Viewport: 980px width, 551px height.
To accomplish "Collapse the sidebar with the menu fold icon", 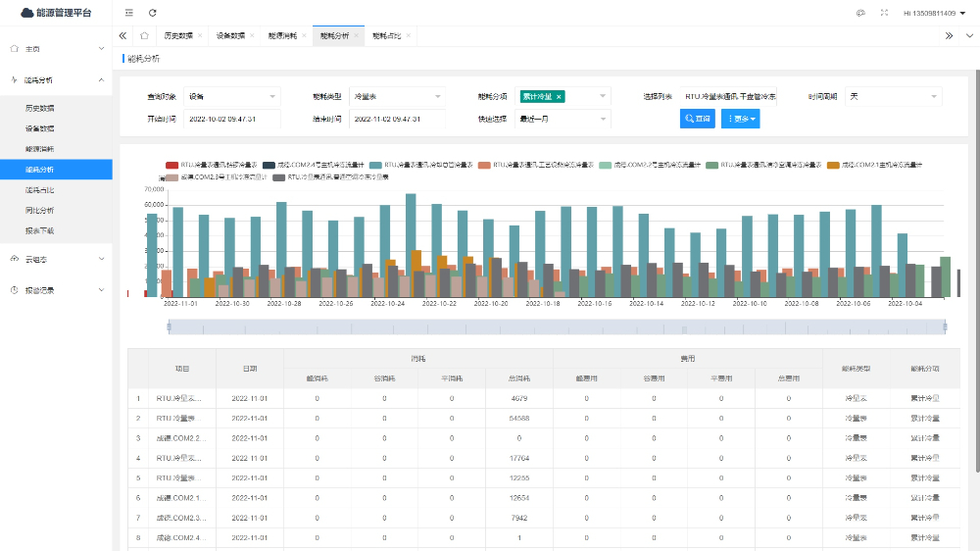I will tap(128, 13).
